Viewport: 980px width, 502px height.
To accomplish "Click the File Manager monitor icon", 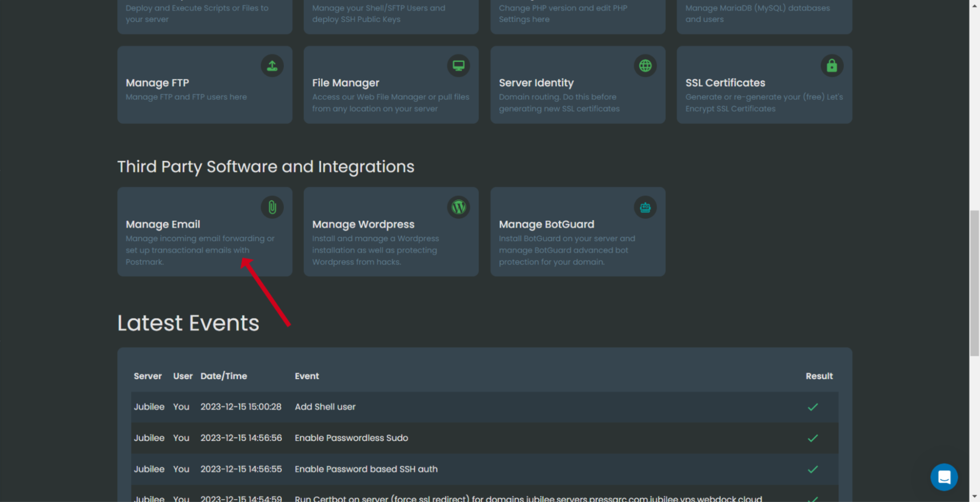I will click(458, 66).
